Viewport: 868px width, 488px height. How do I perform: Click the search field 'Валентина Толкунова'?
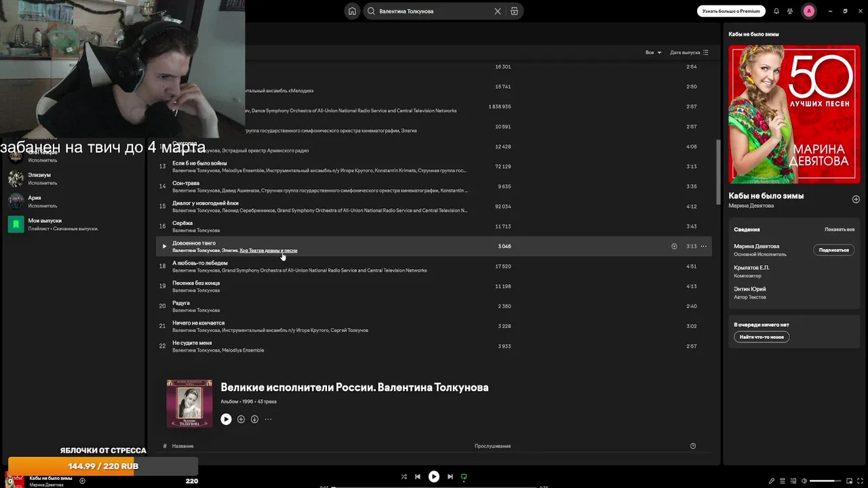pyautogui.click(x=434, y=11)
